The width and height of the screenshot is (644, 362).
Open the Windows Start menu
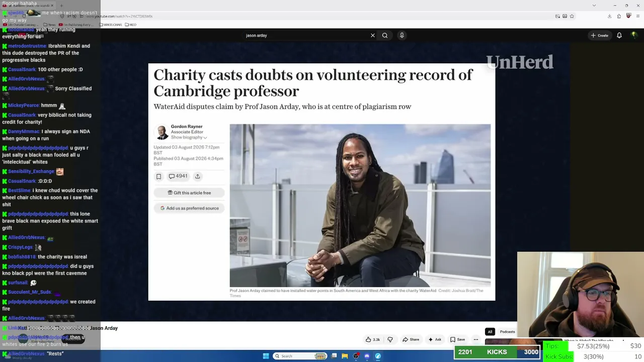266,356
